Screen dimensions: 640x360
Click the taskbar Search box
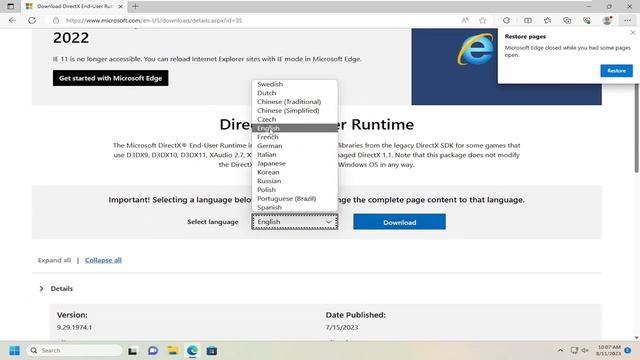[x=74, y=351]
